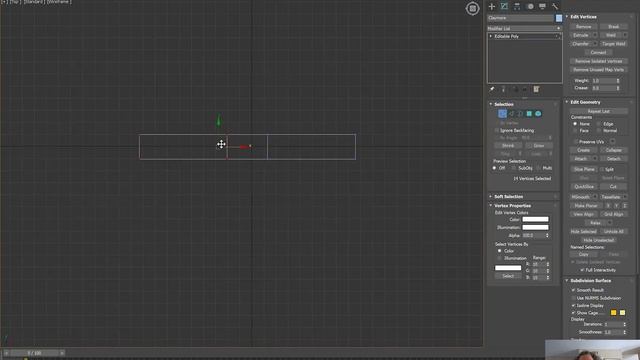This screenshot has width=640, height=360.
Task: Click the Weight spinner arrows
Action: [x=618, y=81]
